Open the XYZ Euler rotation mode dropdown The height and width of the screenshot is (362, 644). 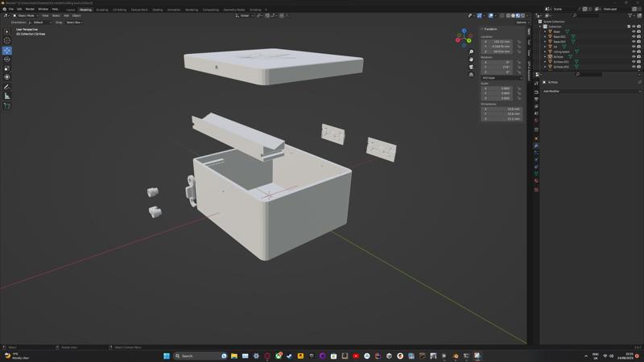502,77
